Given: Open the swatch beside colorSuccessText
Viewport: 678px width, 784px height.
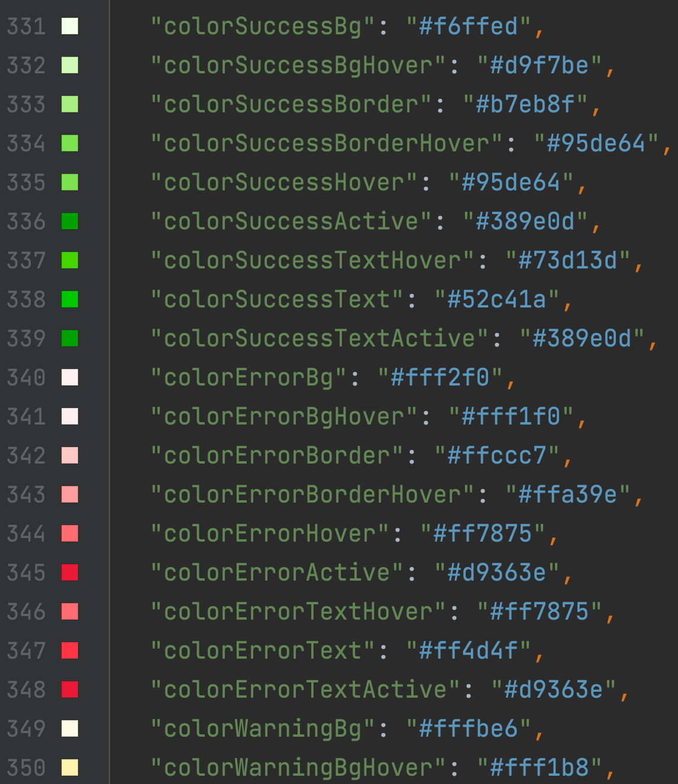Looking at the screenshot, I should coord(70,299).
